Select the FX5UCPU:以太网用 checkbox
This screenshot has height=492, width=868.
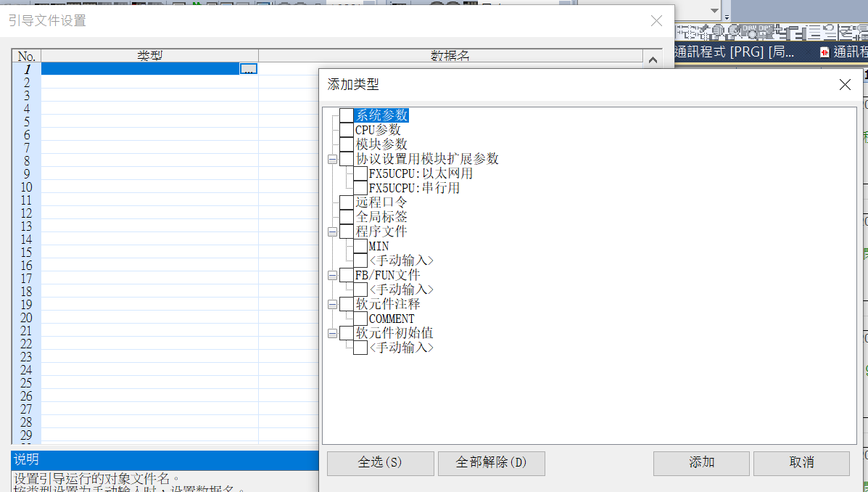360,173
